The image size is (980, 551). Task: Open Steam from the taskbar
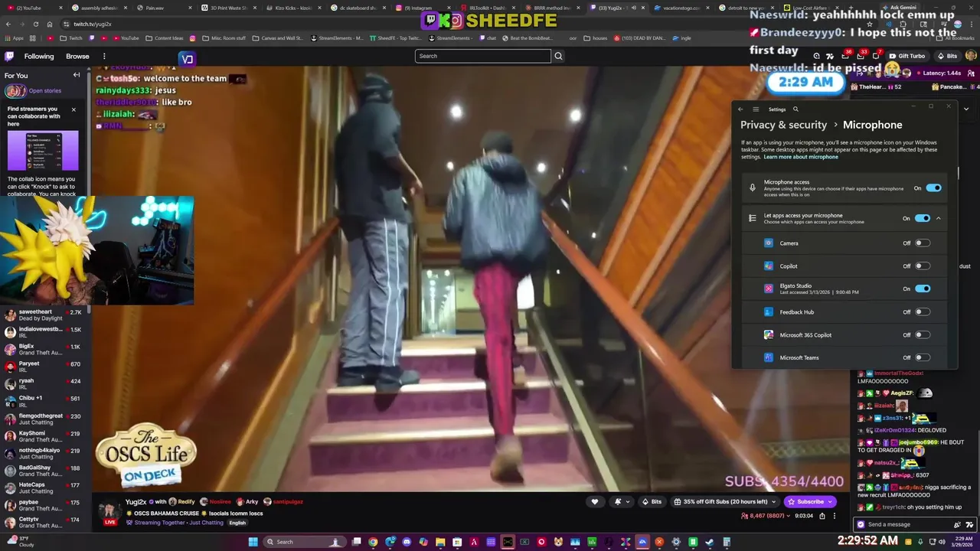pyautogui.click(x=709, y=542)
